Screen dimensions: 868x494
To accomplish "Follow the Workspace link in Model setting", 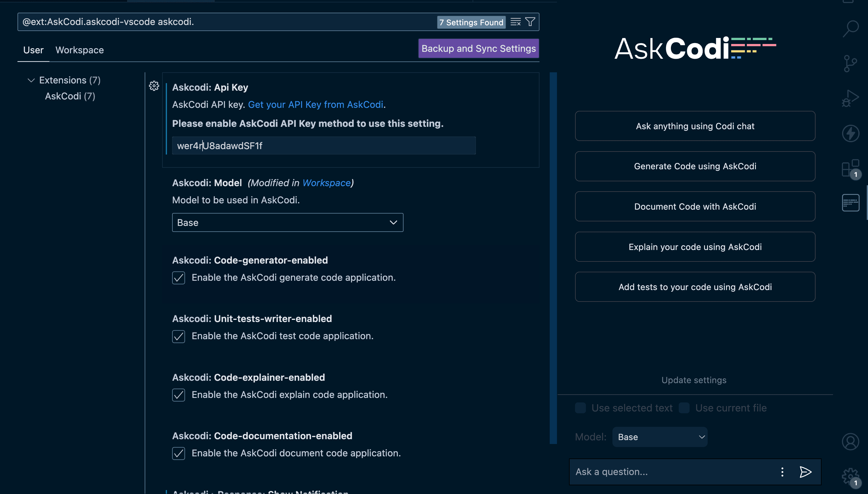I will pyautogui.click(x=326, y=183).
